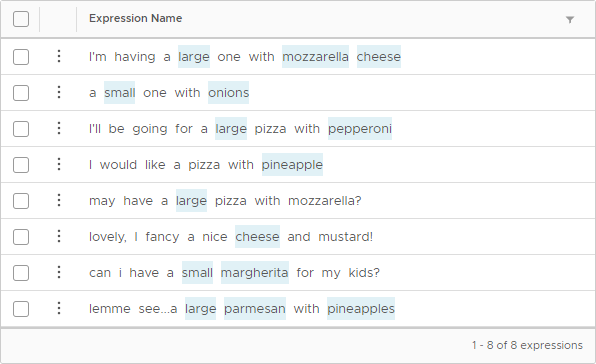Open the Expression Name filter icon
The height and width of the screenshot is (364, 596).
[x=569, y=19]
